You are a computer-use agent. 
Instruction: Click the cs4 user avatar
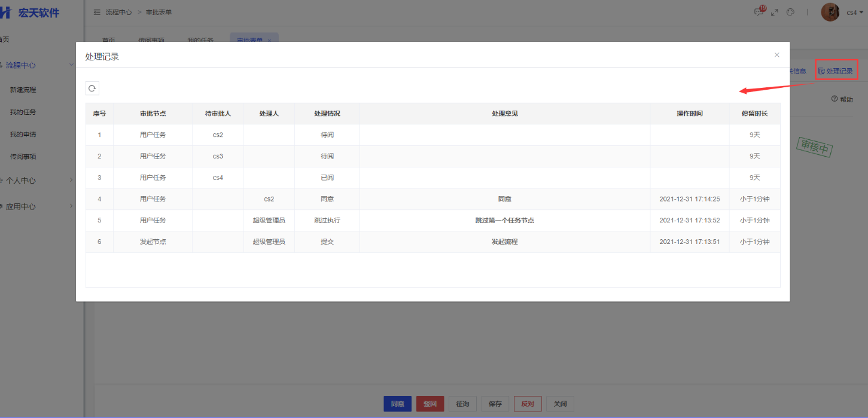[x=830, y=12]
